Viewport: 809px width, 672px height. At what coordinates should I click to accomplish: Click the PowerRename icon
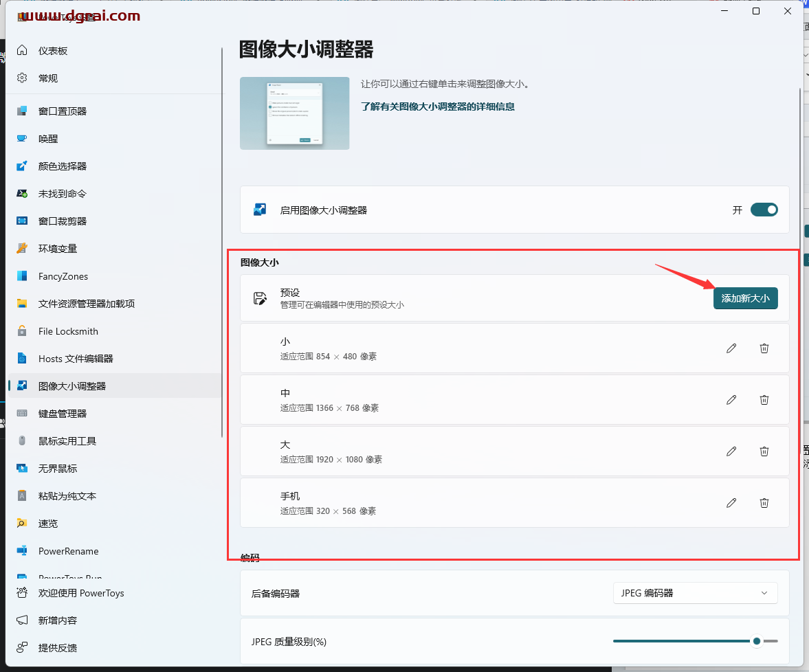pos(22,551)
